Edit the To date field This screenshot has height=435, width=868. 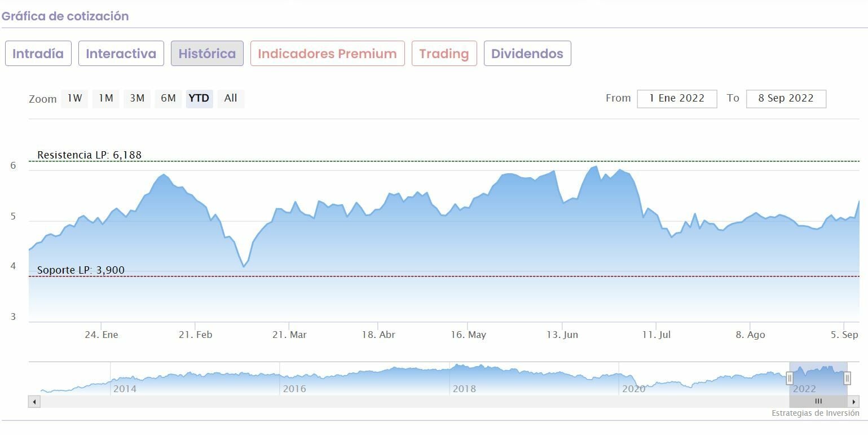tap(786, 98)
